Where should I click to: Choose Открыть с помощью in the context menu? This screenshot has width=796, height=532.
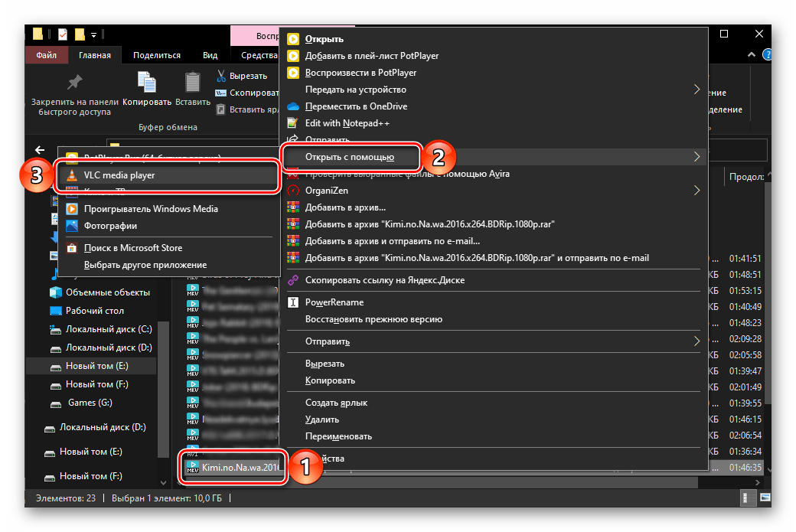coord(494,157)
